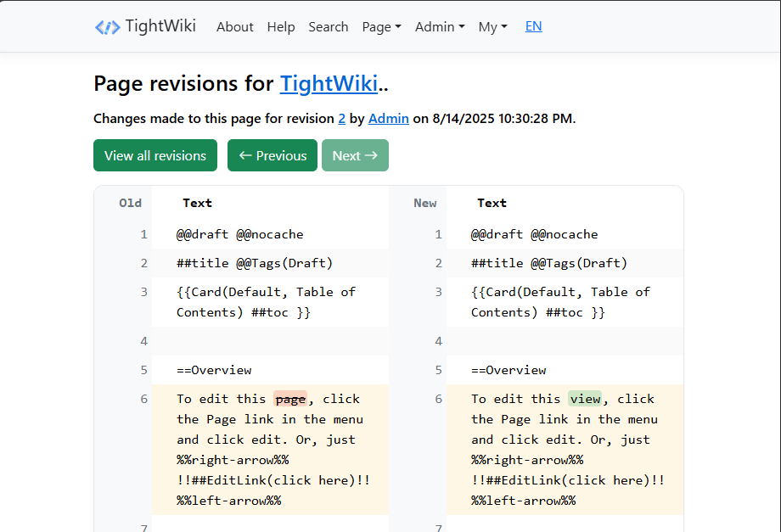Click the '%%left-arrow%%' text in the Old column
The height and width of the screenshot is (532, 781).
click(228, 501)
